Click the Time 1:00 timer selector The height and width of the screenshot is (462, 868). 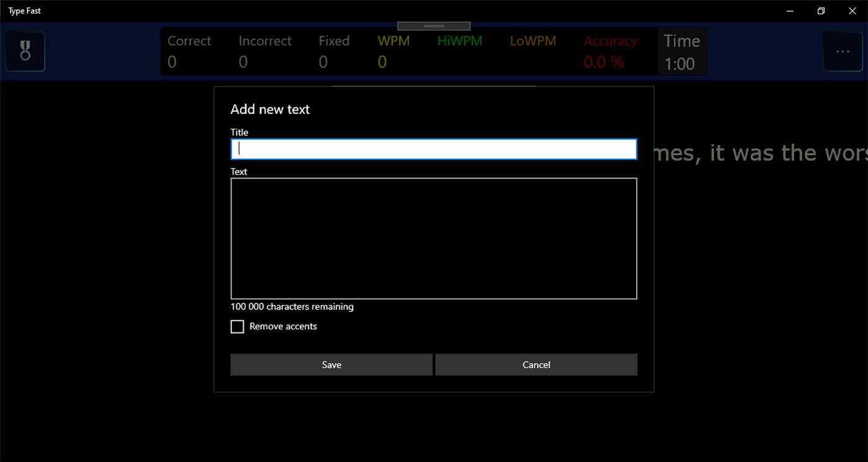tap(682, 51)
